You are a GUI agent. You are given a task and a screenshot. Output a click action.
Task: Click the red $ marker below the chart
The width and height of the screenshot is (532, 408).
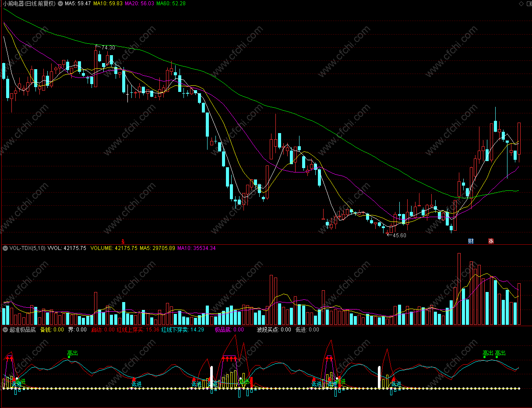[123, 241]
